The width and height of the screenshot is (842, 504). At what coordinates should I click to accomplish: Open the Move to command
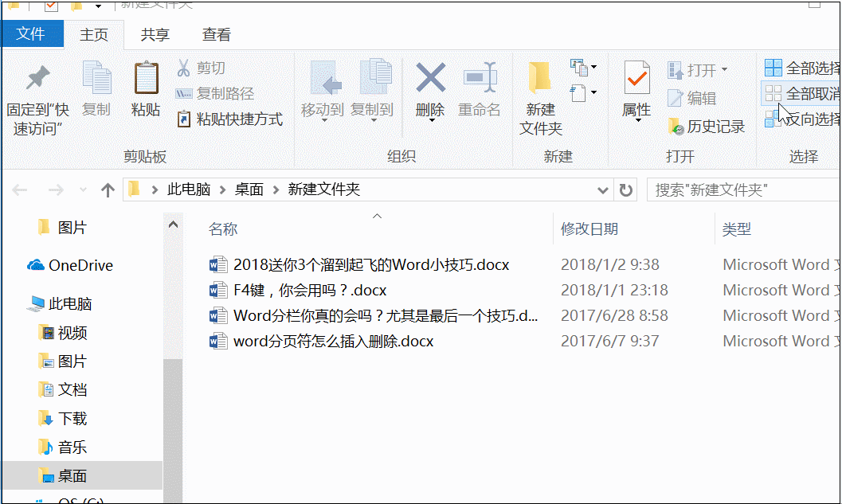tap(323, 92)
